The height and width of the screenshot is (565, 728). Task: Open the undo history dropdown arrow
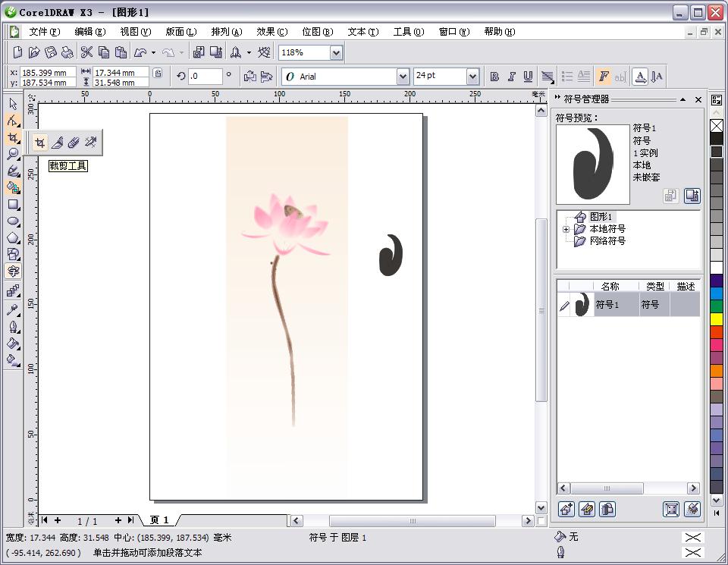click(x=153, y=52)
